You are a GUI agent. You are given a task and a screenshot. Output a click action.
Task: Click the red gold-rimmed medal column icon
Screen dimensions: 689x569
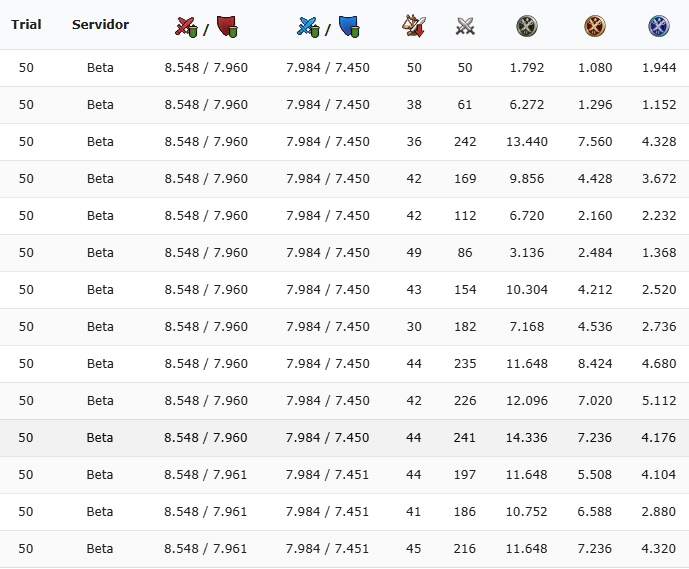(595, 26)
